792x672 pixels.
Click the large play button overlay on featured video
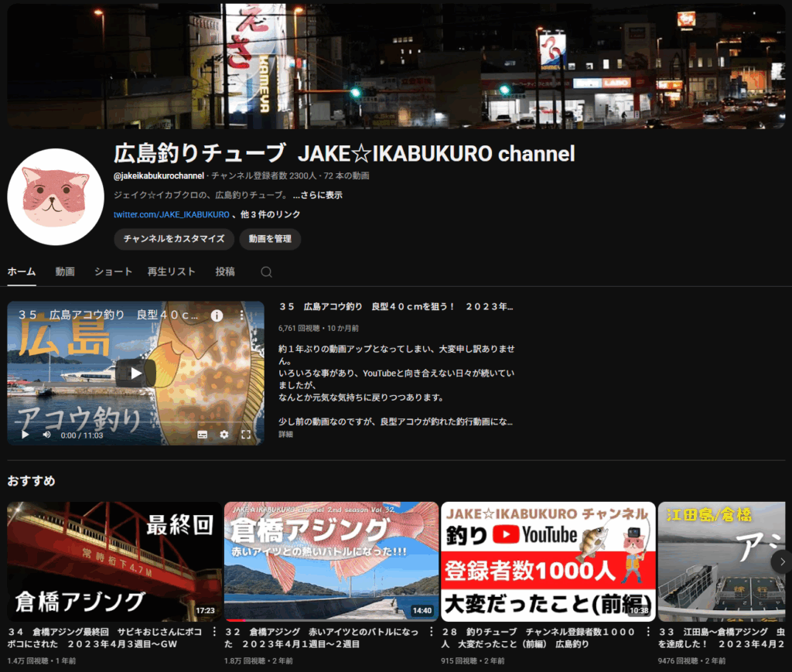pyautogui.click(x=136, y=373)
